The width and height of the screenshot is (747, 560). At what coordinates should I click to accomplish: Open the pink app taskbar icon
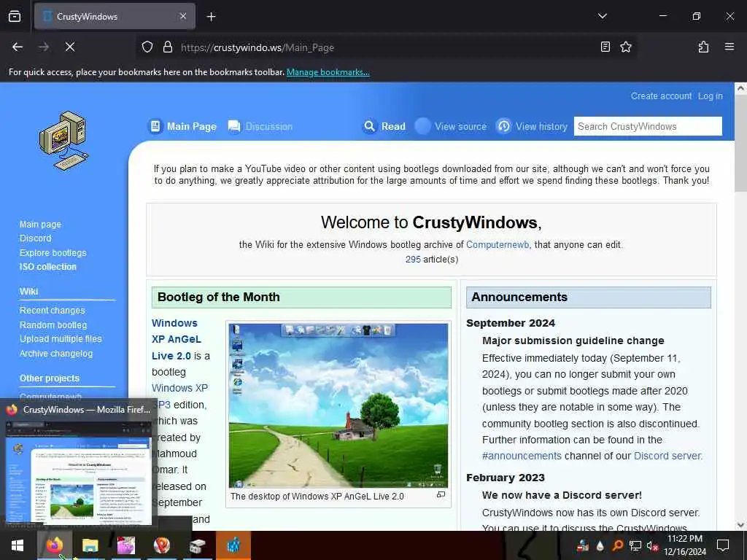[x=125, y=545]
